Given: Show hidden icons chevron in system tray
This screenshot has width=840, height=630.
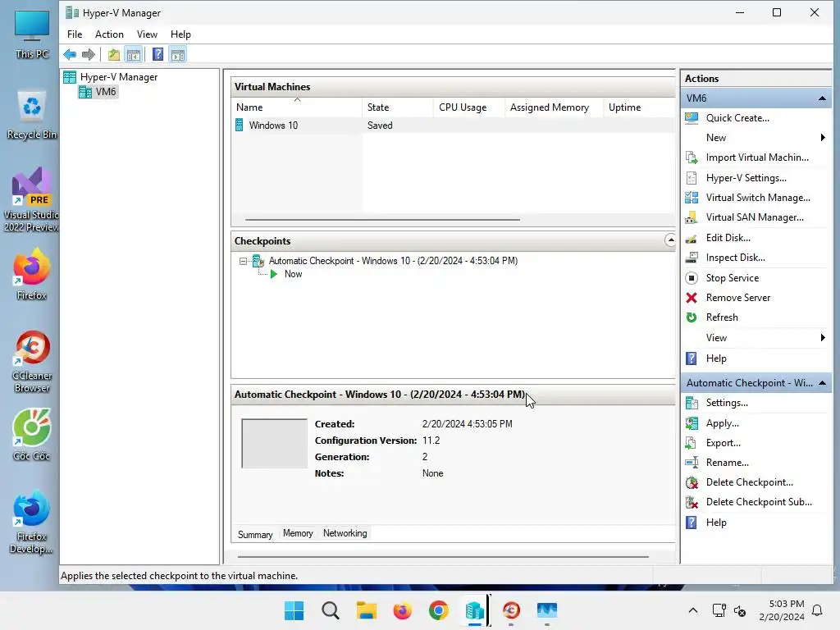Looking at the screenshot, I should pos(692,610).
